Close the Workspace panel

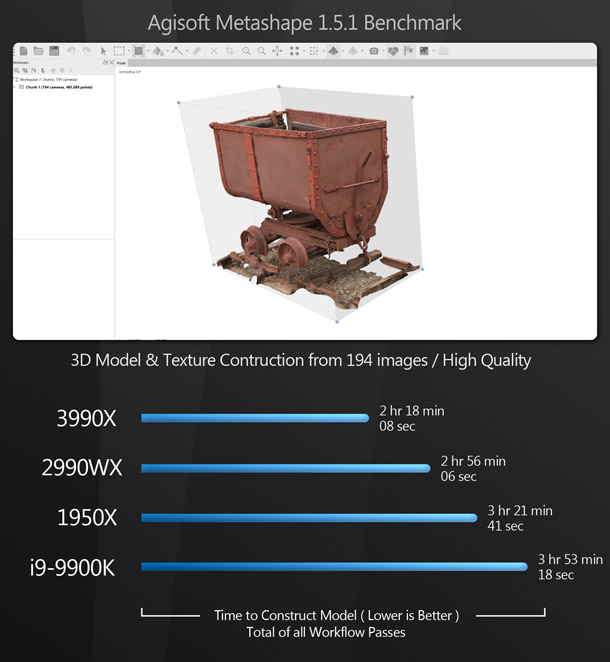point(111,63)
